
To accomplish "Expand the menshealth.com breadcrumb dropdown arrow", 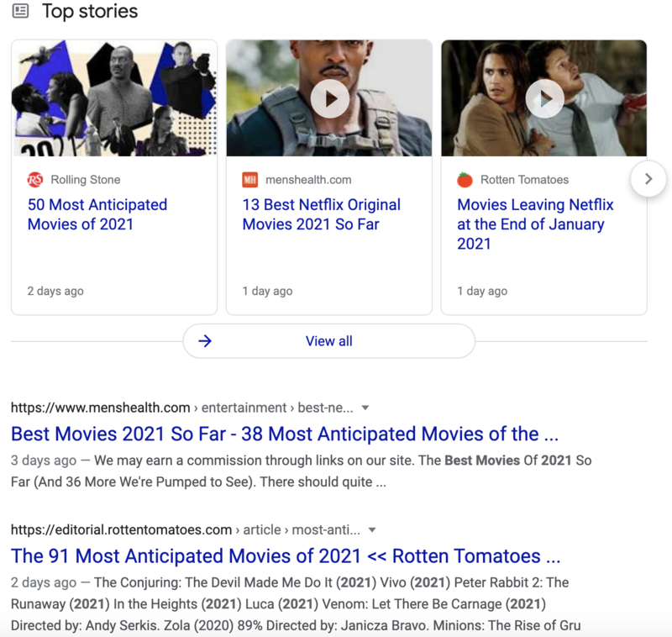I will (365, 407).
